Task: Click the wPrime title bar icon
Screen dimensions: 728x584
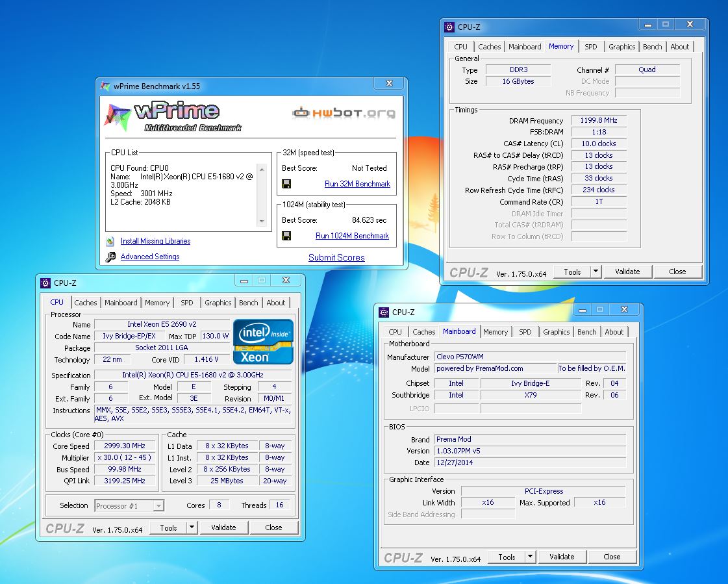Action: 106,86
